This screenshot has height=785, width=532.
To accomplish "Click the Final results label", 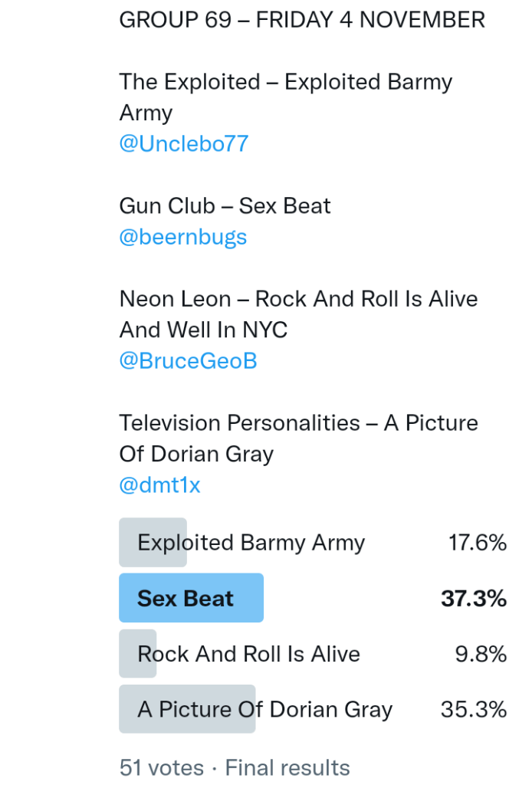I will tap(287, 767).
